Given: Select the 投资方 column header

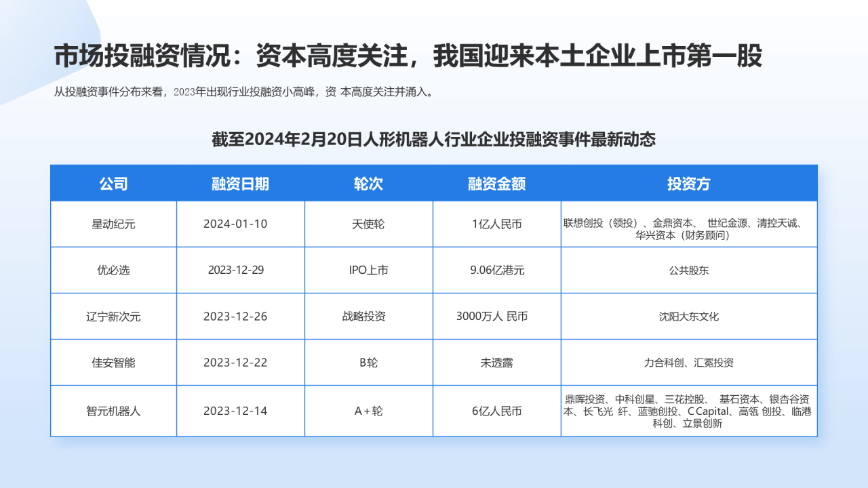Looking at the screenshot, I should pyautogui.click(x=689, y=184).
